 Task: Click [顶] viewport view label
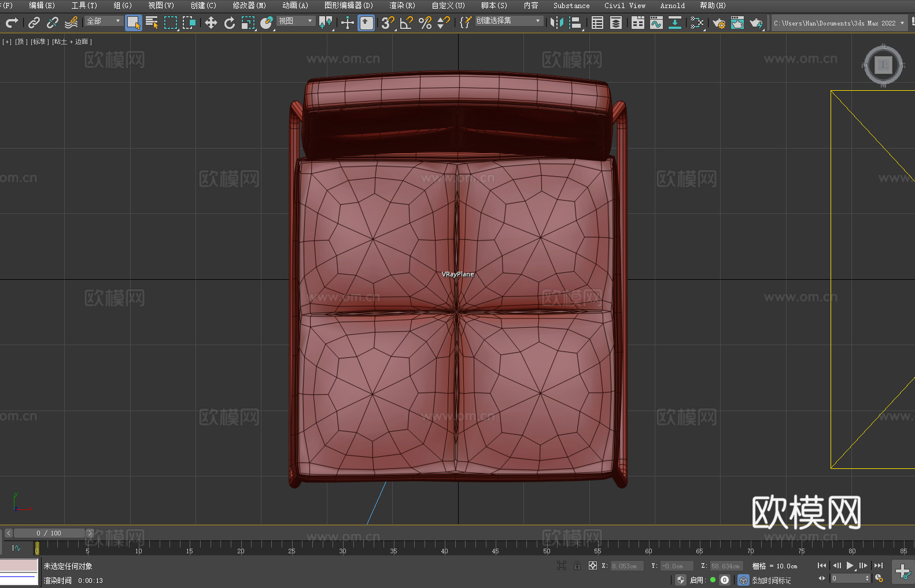[21, 42]
